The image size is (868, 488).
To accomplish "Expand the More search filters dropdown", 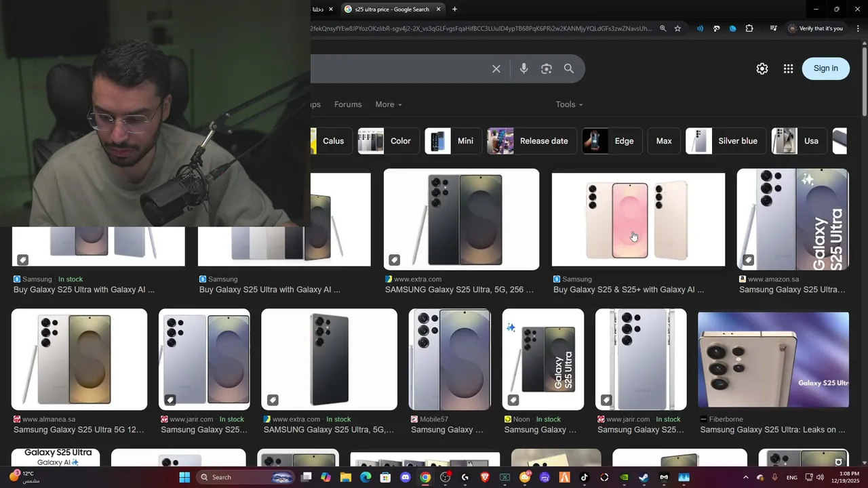I will click(x=389, y=104).
